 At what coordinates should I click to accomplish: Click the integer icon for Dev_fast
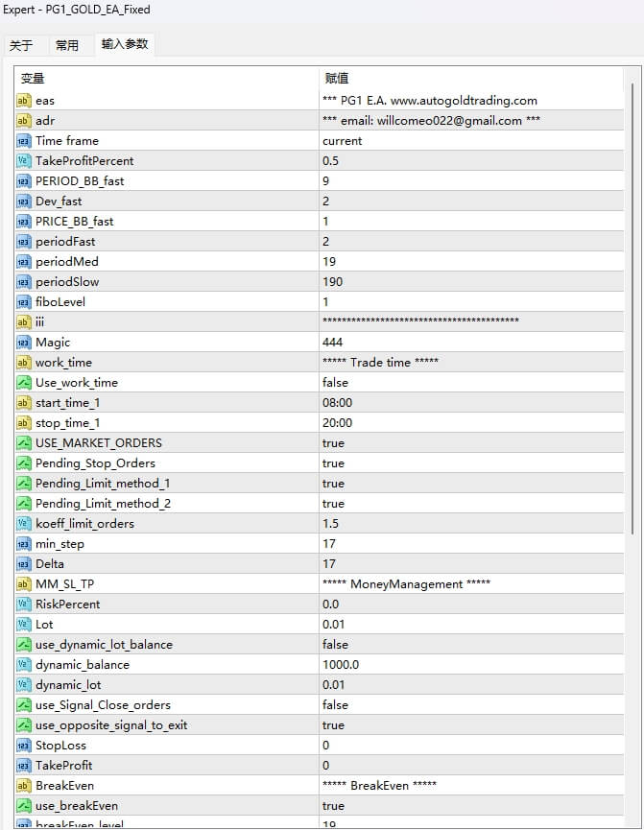23,202
